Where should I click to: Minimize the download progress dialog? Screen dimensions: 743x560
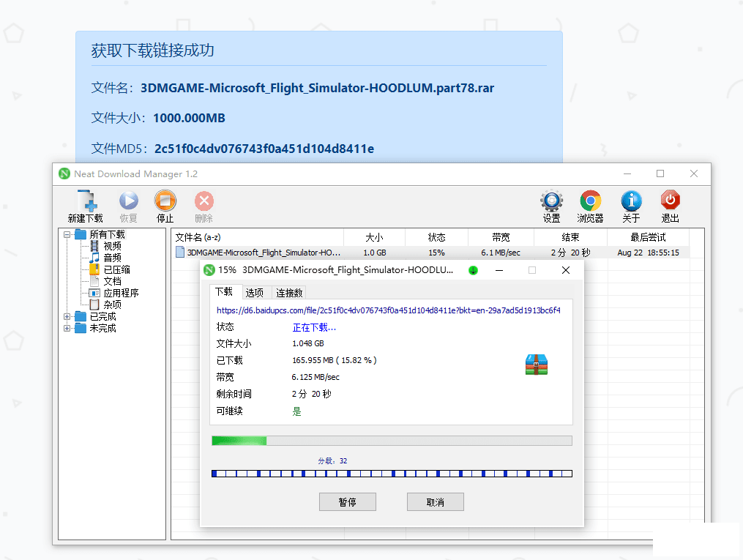[x=499, y=270]
